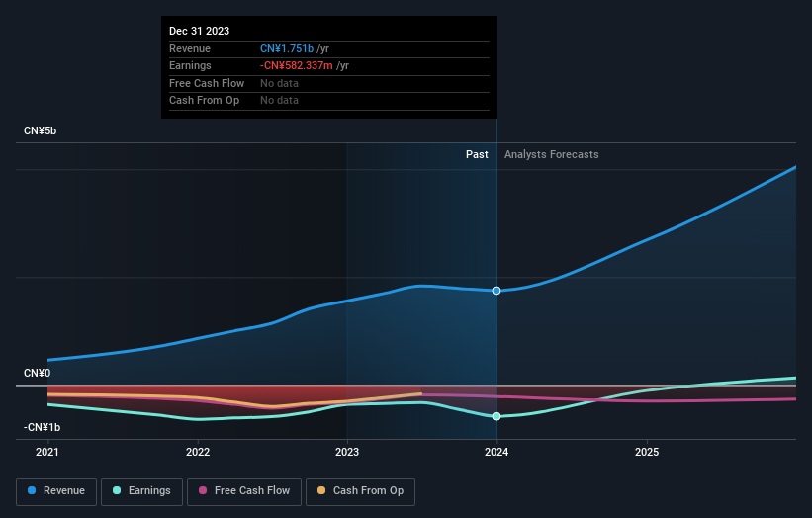Click the CN¥5b y-axis label

pos(40,130)
